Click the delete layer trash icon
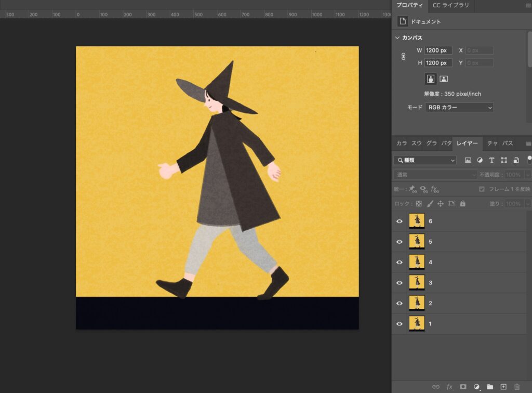 click(x=516, y=387)
